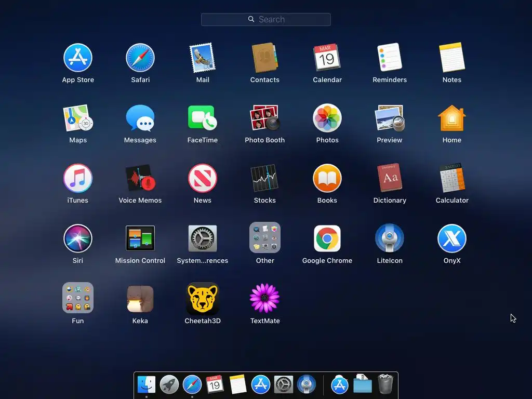Image resolution: width=532 pixels, height=399 pixels.
Task: Open the Dictionary app
Action: (390, 178)
